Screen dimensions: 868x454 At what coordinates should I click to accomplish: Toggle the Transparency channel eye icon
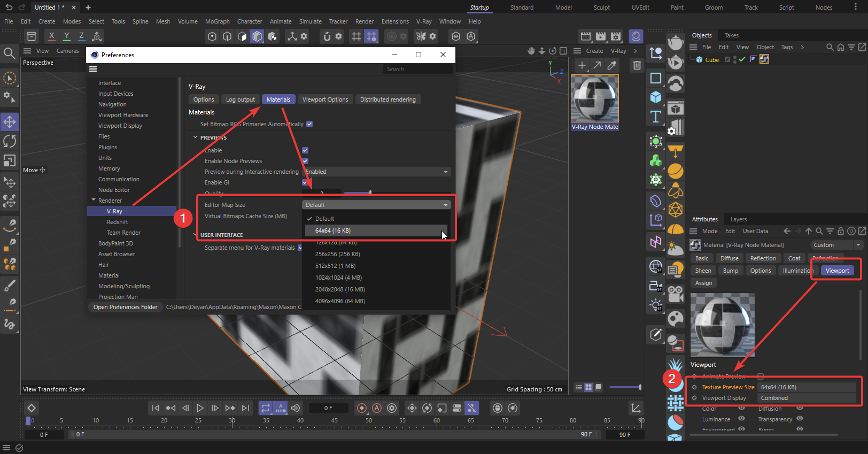pyautogui.click(x=800, y=419)
